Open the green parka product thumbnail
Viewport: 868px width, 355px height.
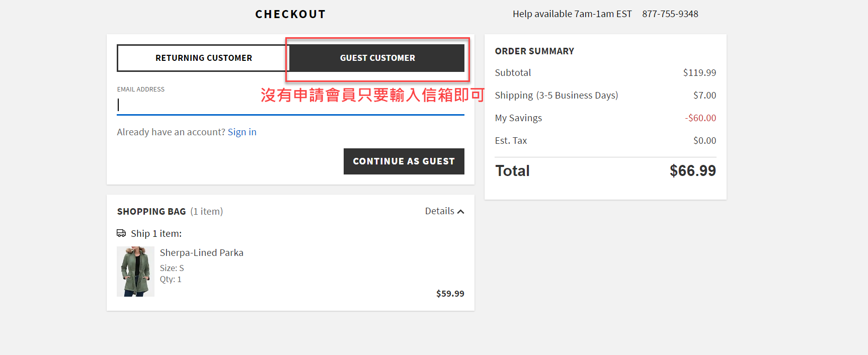click(135, 272)
